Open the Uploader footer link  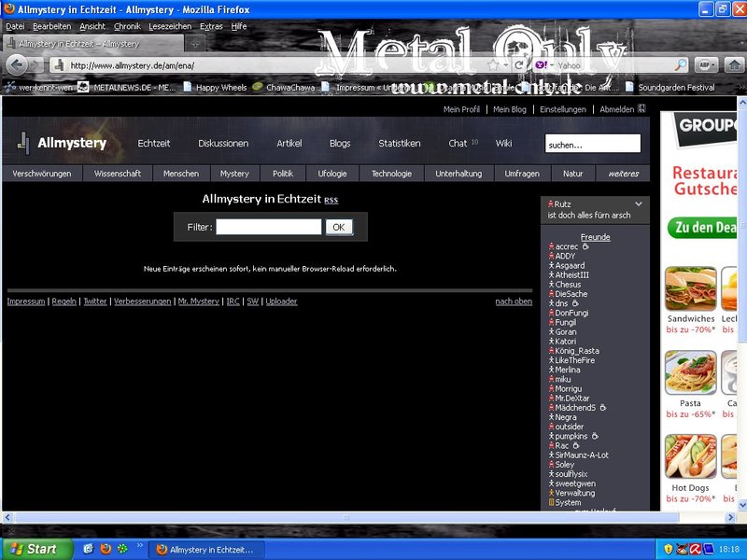(x=281, y=301)
